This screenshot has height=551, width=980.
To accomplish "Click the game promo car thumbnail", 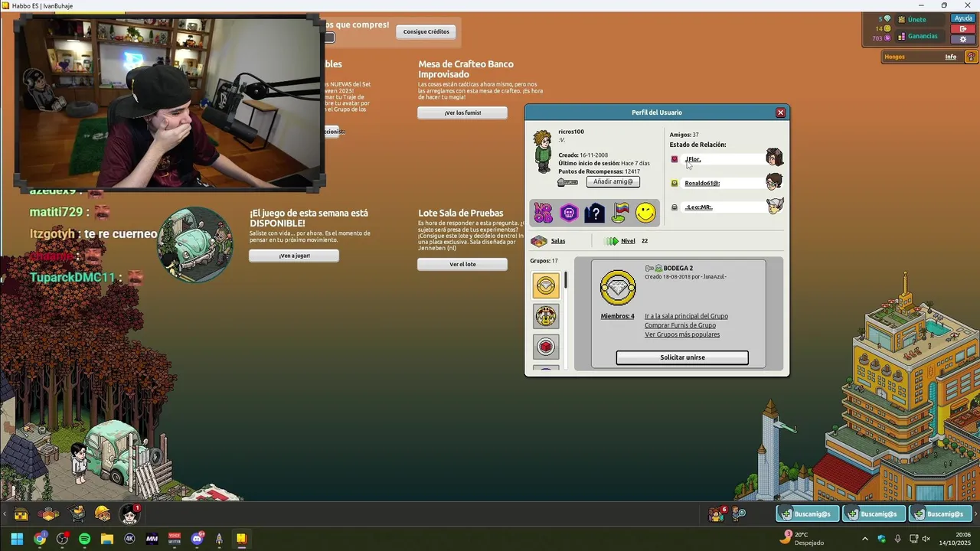I will (194, 245).
